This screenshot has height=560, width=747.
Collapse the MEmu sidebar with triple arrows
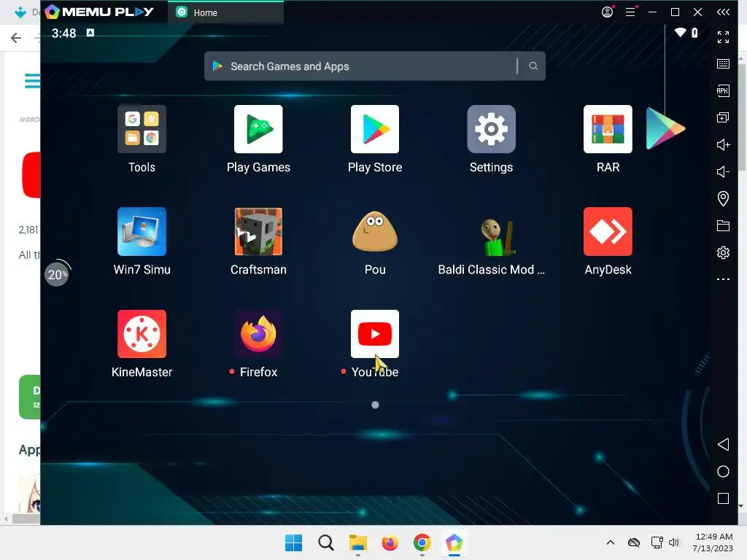point(723,12)
